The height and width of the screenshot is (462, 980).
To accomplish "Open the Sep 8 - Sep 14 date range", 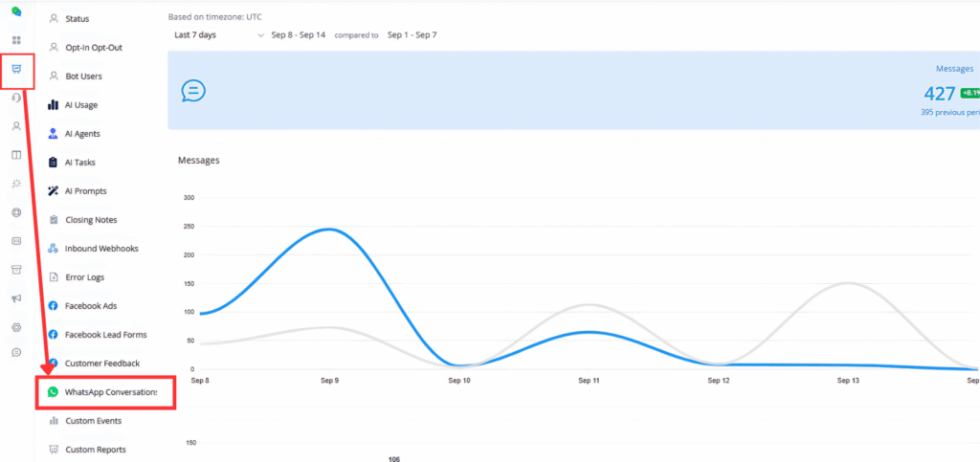I will coord(299,35).
